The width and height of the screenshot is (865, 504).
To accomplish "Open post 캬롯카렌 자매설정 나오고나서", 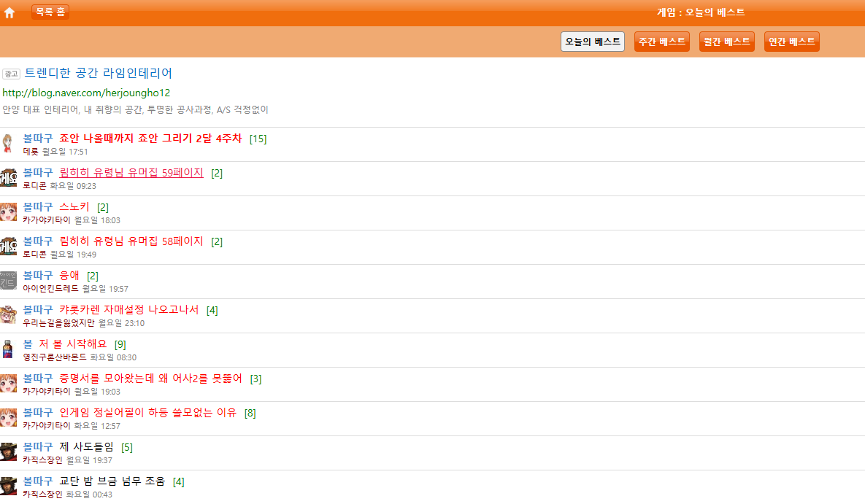I will (129, 309).
